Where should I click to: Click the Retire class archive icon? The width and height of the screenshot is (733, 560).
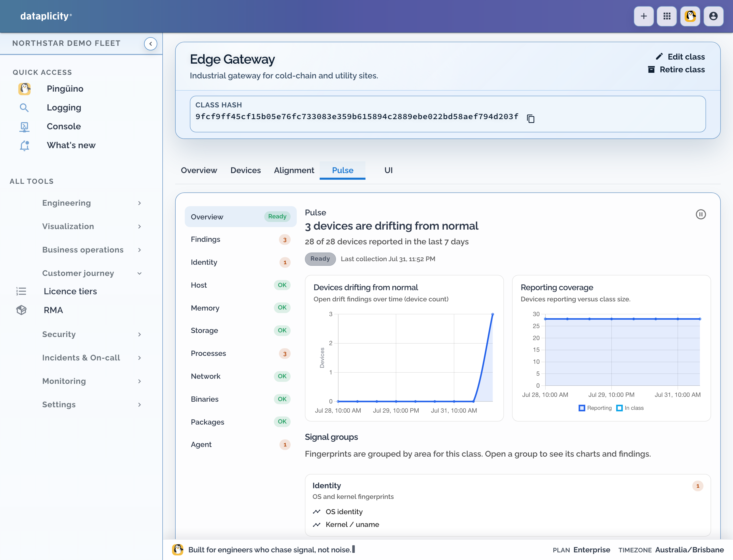point(651,69)
